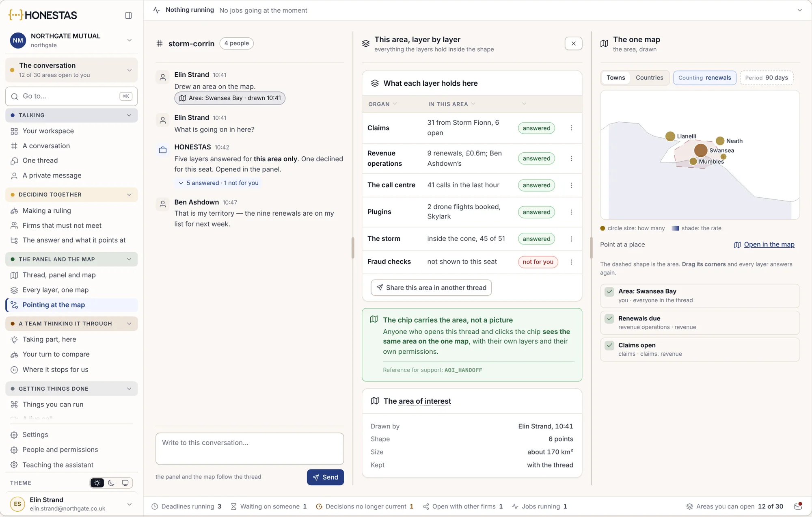Uncheck the Renewals due layer
Viewport: 812px width, 517px height.
[609, 318]
